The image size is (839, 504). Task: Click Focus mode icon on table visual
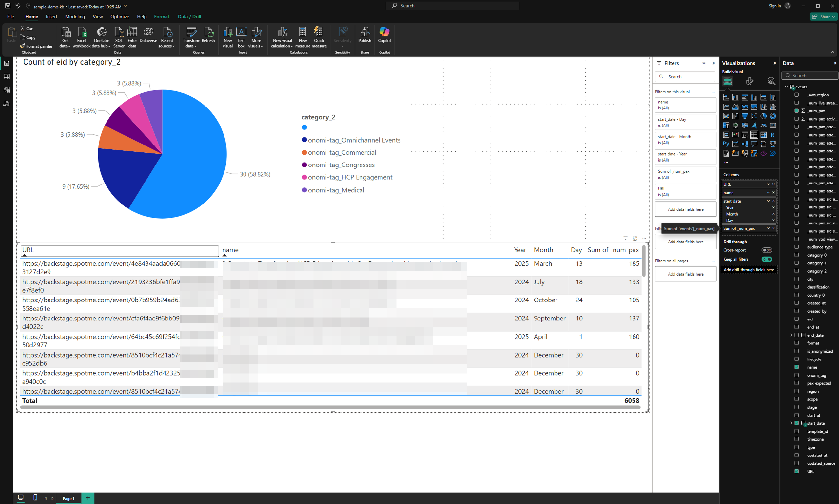(x=634, y=239)
